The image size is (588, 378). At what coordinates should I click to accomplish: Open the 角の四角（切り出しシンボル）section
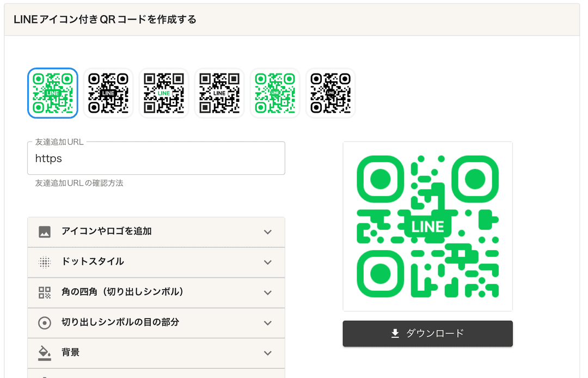click(x=156, y=292)
